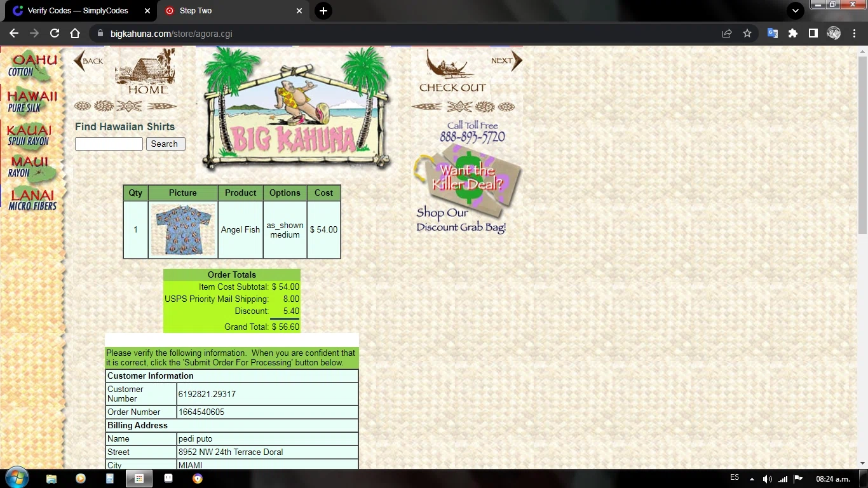Click the ES language indicator
868x488 pixels.
(735, 478)
